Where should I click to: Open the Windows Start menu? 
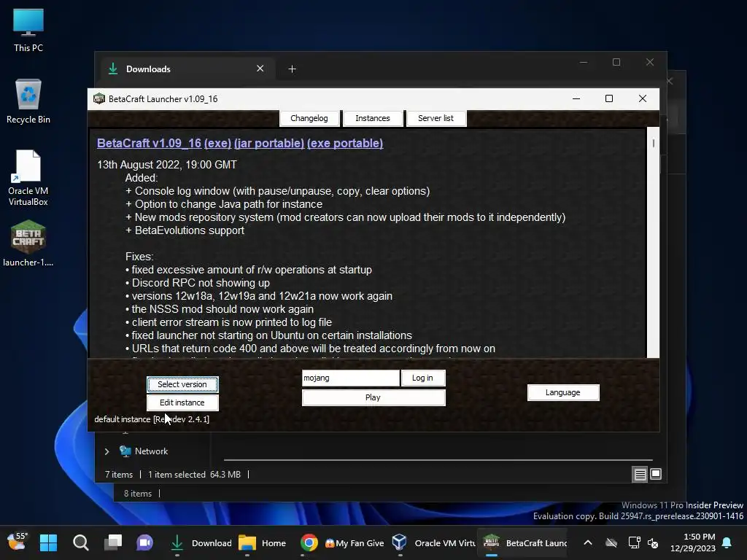pyautogui.click(x=48, y=542)
